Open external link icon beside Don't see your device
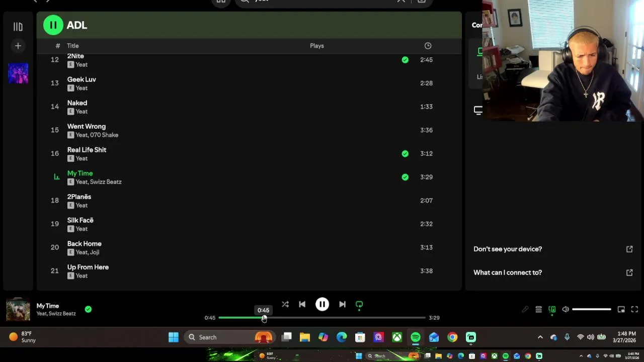644x362 pixels. tap(629, 249)
